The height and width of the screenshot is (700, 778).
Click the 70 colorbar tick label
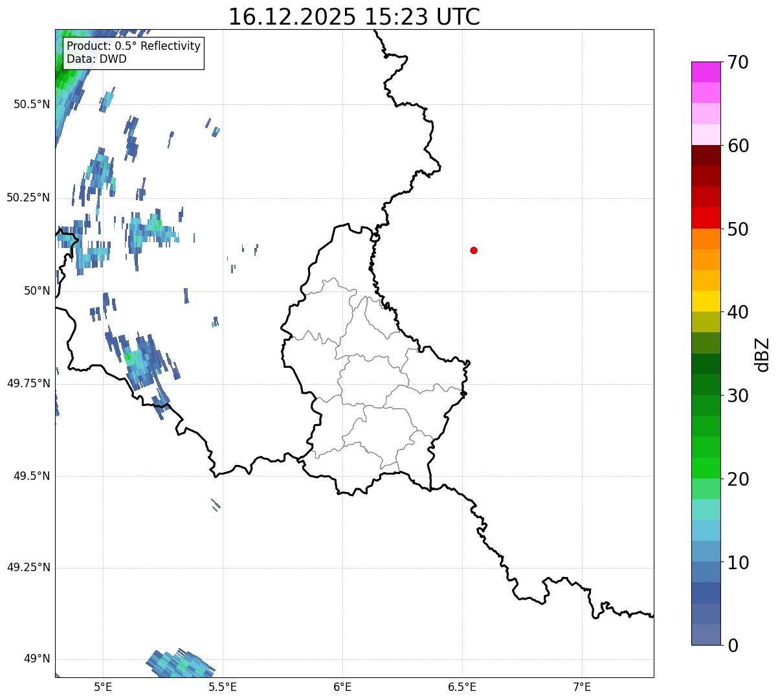point(738,62)
